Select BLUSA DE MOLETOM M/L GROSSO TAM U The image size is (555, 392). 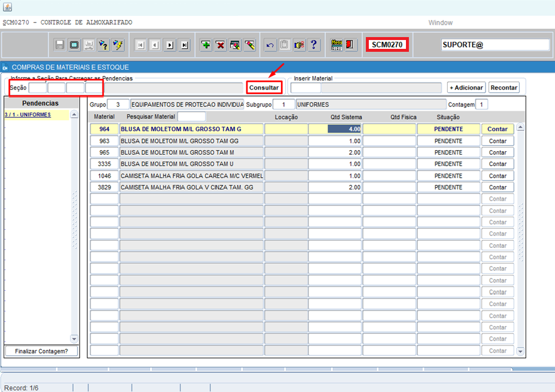point(191,164)
